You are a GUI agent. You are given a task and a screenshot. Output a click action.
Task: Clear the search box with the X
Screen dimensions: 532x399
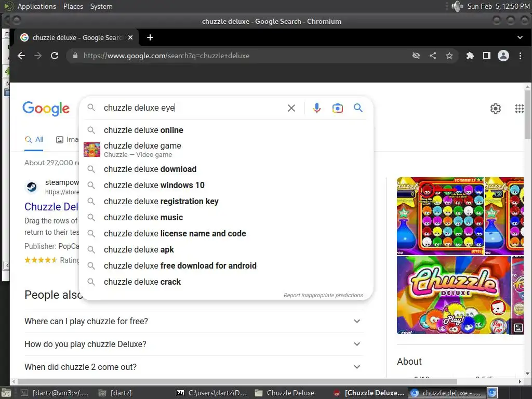tap(291, 108)
